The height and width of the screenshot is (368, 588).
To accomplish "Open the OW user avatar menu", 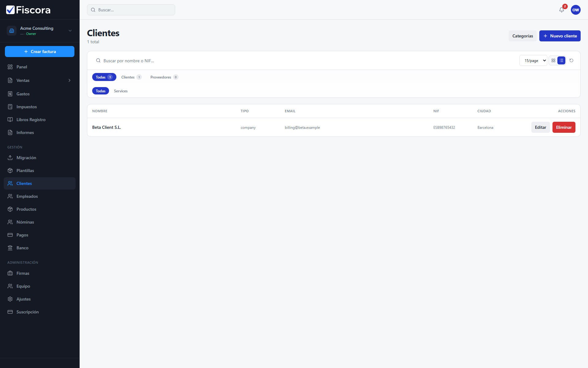I will (x=575, y=10).
